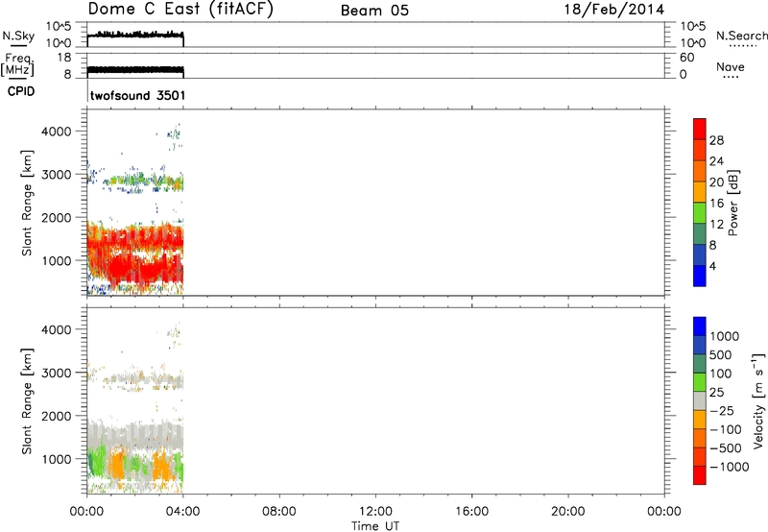Click the 'N.Sky' legend label
Screen dimensions: 768x532
point(18,36)
